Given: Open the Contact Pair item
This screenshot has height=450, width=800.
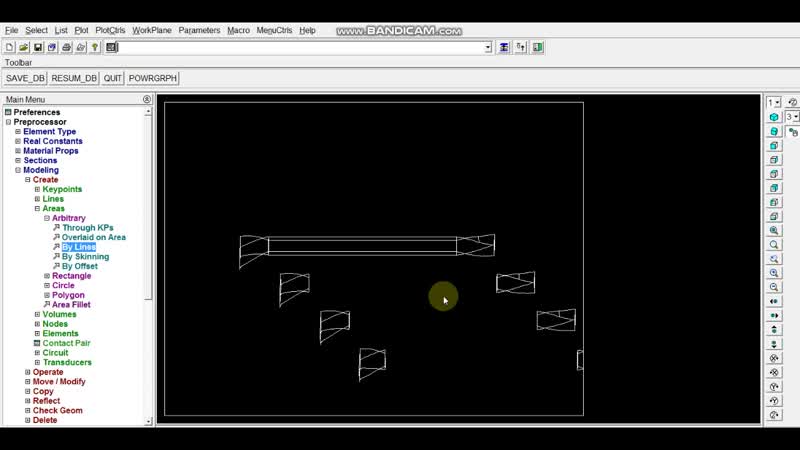Looking at the screenshot, I should pos(66,343).
